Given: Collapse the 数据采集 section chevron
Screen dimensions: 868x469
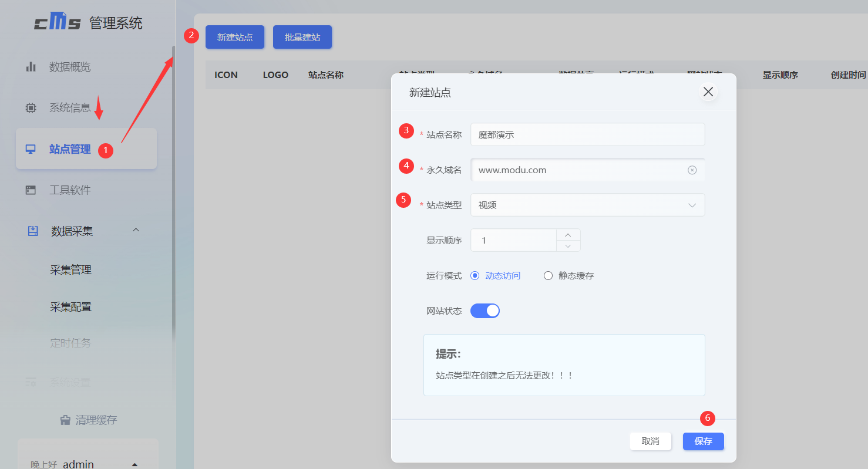Looking at the screenshot, I should [136, 231].
